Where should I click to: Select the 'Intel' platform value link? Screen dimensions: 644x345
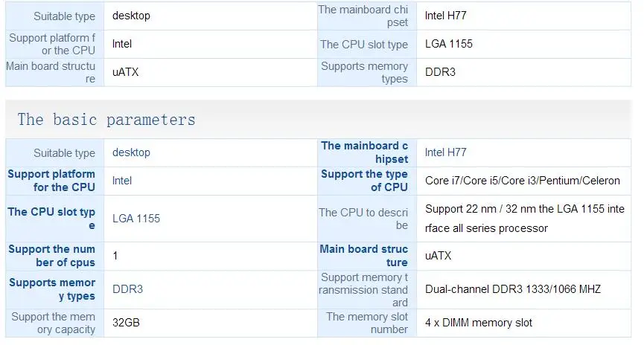click(122, 181)
